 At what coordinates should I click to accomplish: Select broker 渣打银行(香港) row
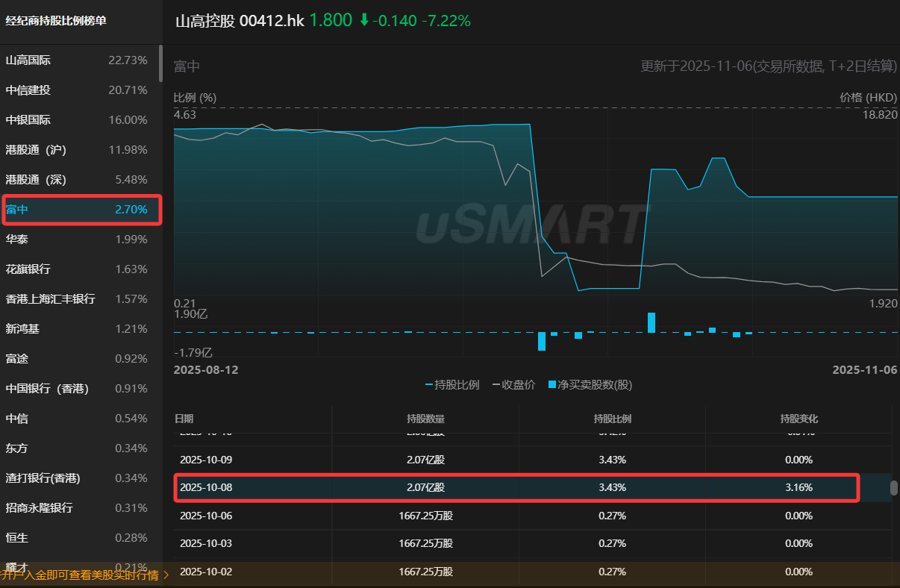81,478
